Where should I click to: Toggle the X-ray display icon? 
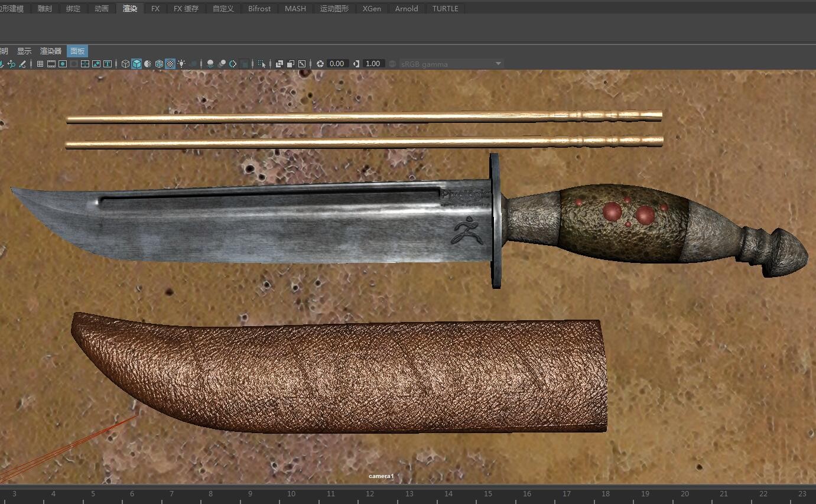tap(279, 64)
